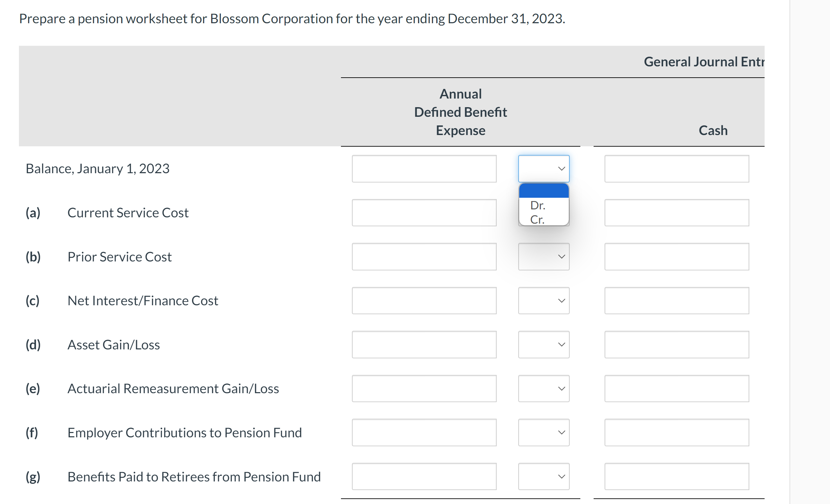Close the Balance January 1 Dr/Cr dropdown
Viewport: 830px width, 504px height.
pos(543,168)
